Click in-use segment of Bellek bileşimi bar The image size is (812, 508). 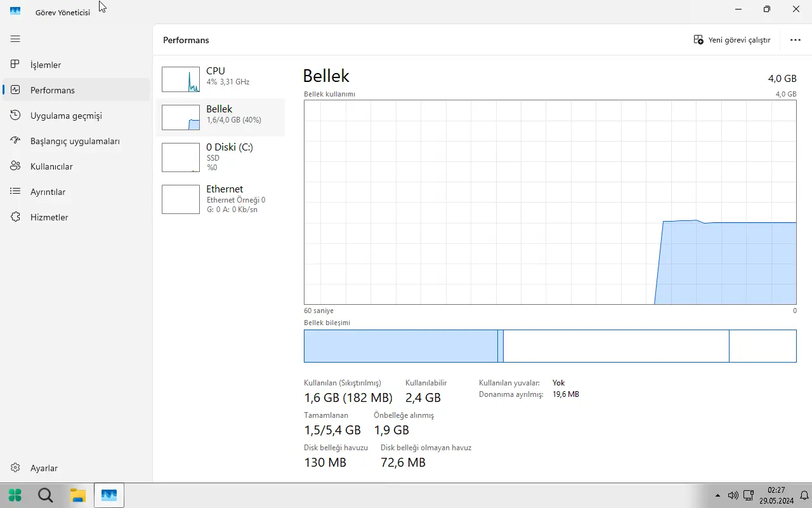(x=401, y=346)
